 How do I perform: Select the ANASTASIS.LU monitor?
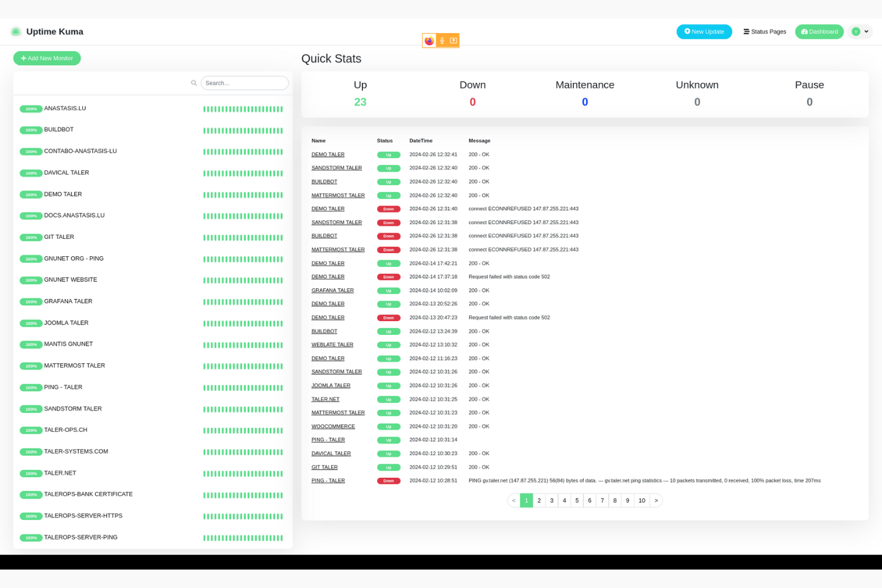point(153,108)
